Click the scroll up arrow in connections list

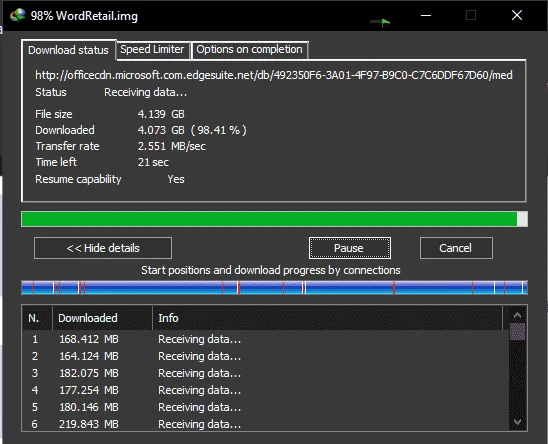coord(518,316)
